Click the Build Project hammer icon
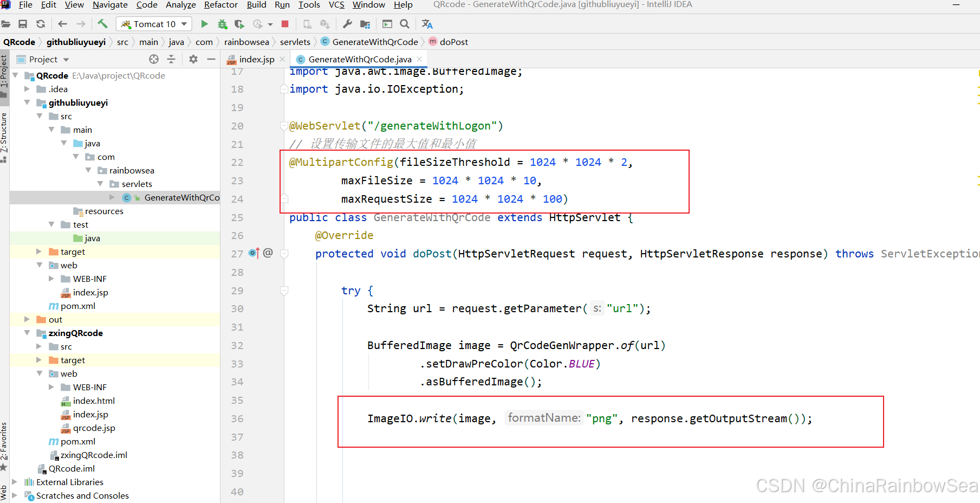Screen dimensions: 980x503 tap(102, 24)
